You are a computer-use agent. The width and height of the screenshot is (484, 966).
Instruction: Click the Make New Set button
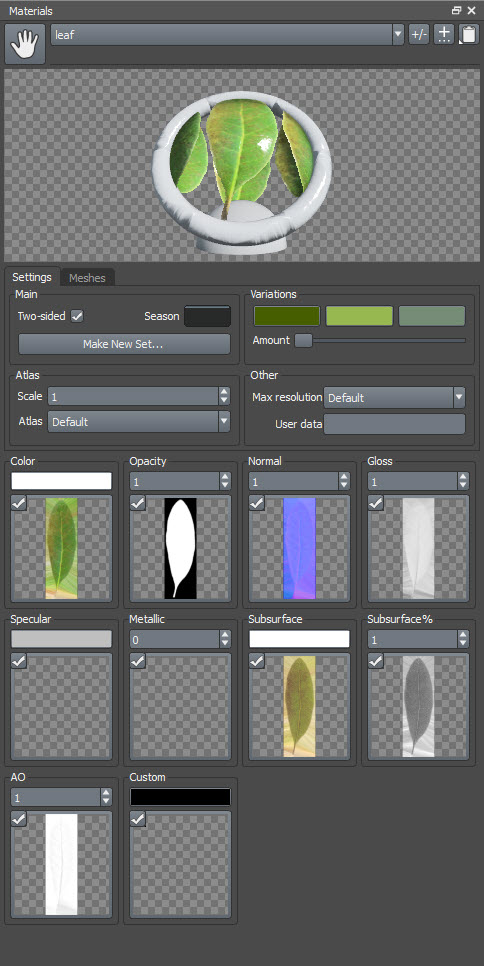click(x=124, y=344)
